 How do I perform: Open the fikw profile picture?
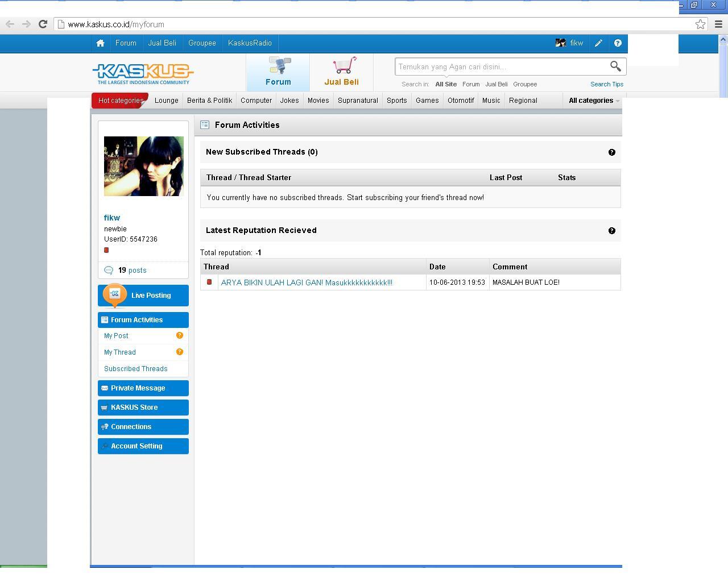coord(144,166)
